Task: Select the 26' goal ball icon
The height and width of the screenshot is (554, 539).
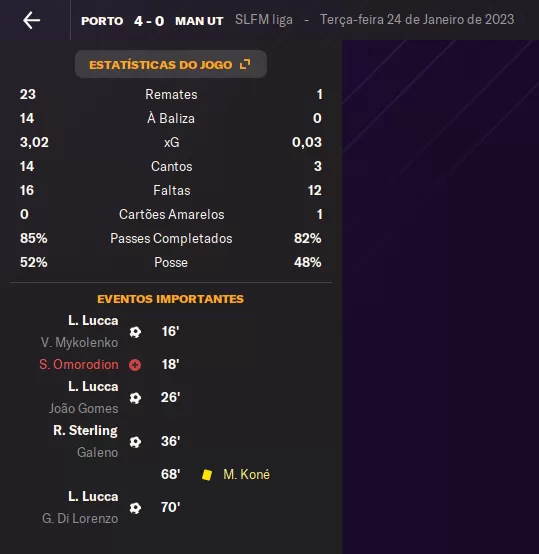Action: pos(135,398)
